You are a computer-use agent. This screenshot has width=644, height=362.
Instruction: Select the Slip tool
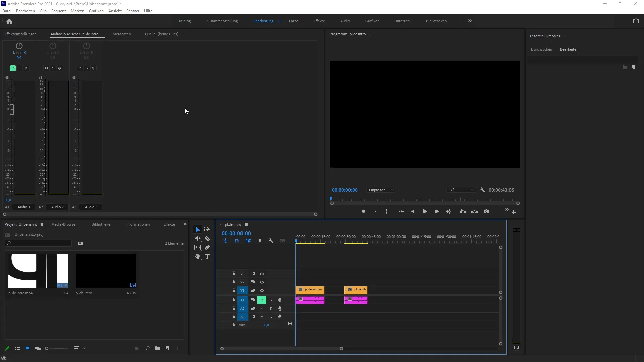[x=198, y=248]
